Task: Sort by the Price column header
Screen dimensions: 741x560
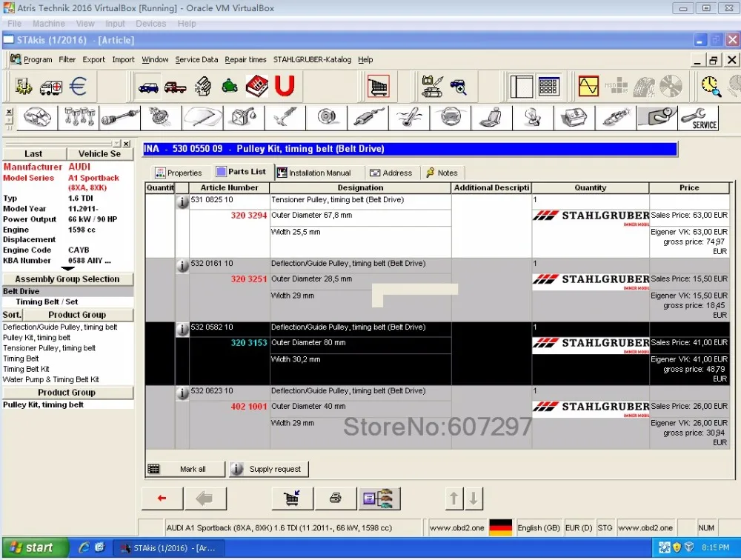Action: tap(689, 187)
